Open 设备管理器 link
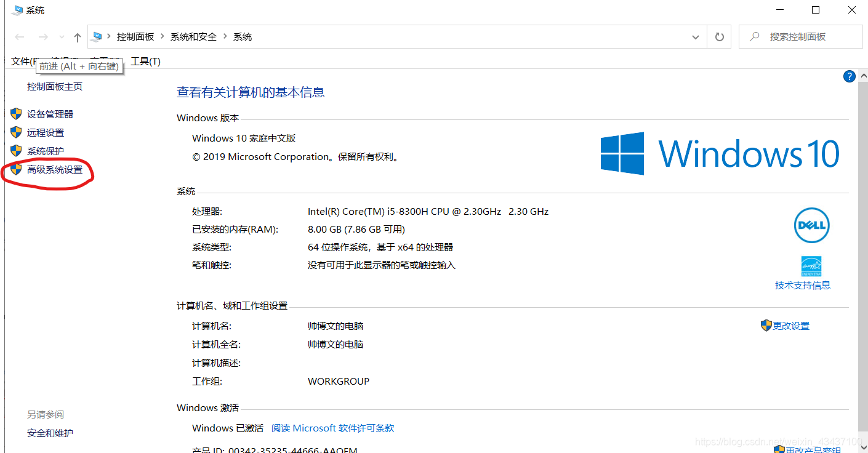 (50, 114)
